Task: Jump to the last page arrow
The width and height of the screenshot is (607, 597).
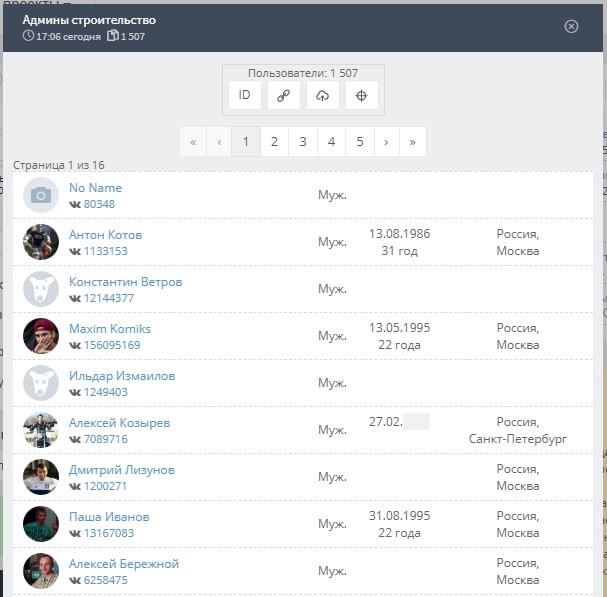Action: pyautogui.click(x=412, y=142)
